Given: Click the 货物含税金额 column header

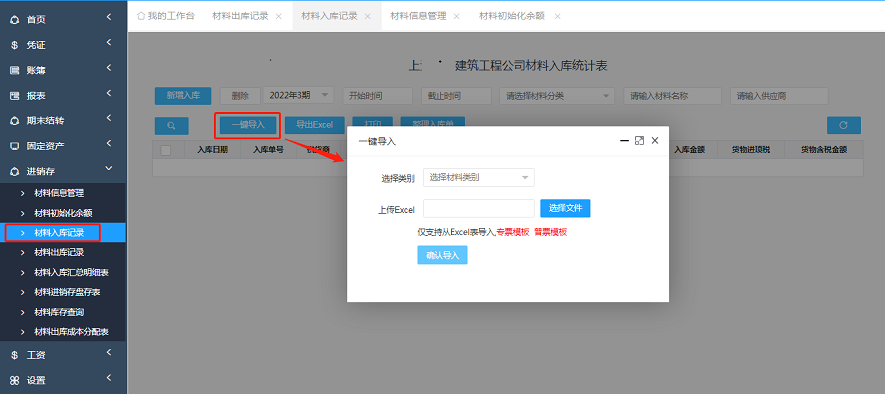Looking at the screenshot, I should pos(824,150).
